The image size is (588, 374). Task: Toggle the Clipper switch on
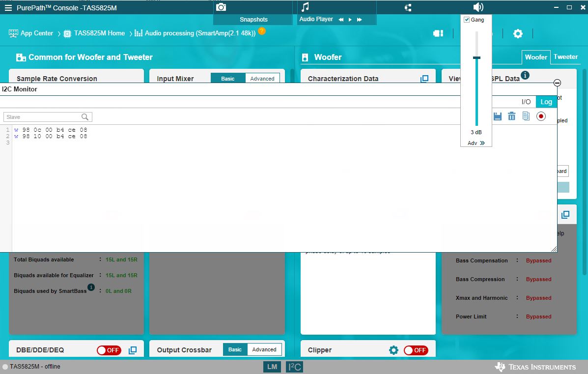[416, 350]
